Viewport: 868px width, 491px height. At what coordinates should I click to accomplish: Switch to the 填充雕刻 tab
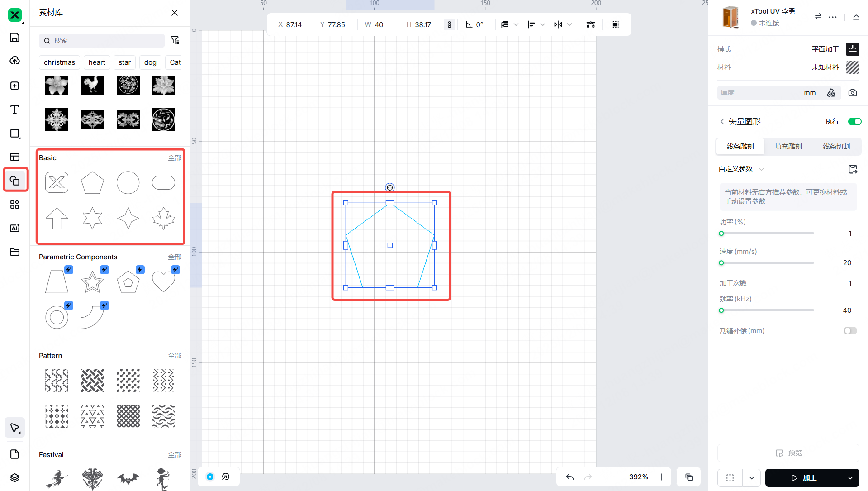788,147
